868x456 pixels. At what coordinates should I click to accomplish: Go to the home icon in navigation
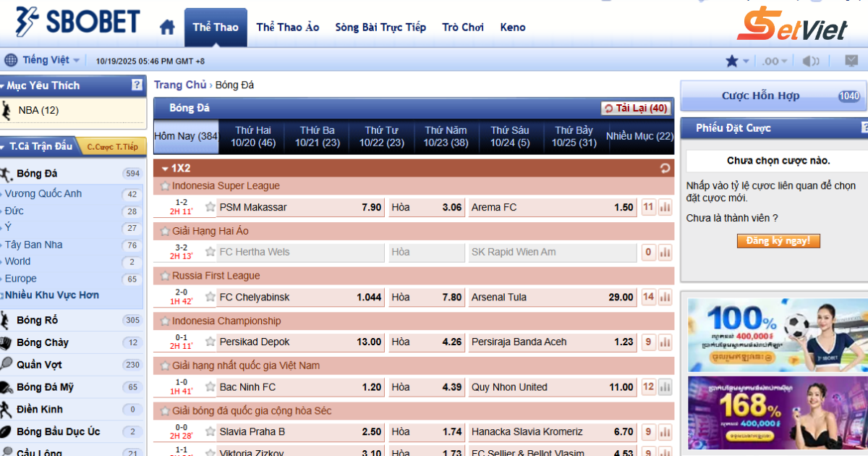167,28
